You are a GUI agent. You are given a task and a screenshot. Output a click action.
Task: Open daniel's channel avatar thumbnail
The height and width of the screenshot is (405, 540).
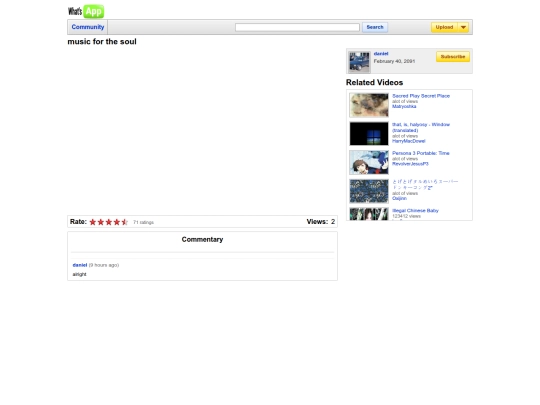[359, 62]
